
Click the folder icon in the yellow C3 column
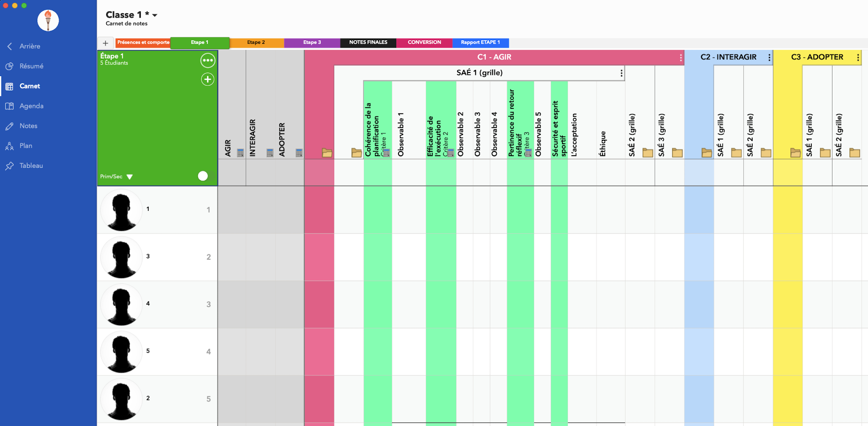795,153
